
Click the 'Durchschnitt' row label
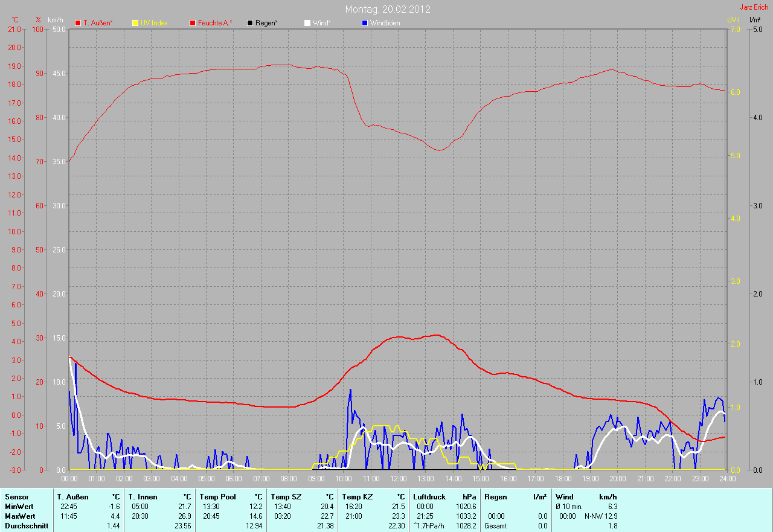point(25,526)
